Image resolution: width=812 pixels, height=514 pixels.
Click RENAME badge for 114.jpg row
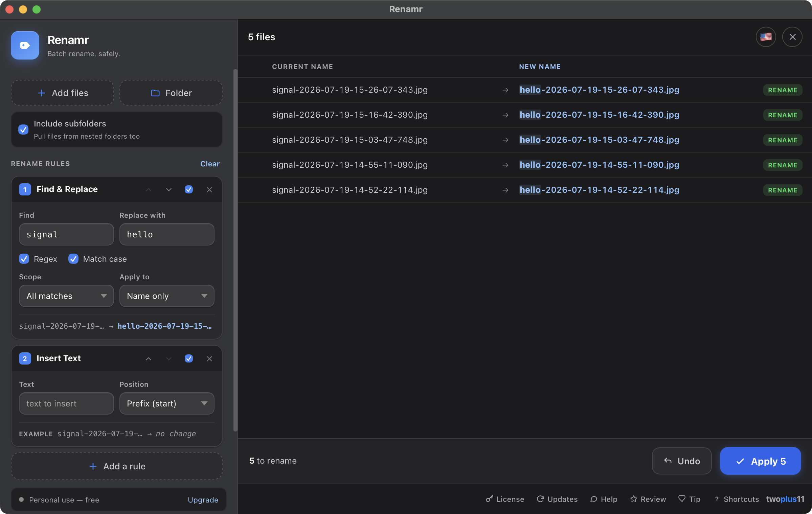click(x=783, y=190)
